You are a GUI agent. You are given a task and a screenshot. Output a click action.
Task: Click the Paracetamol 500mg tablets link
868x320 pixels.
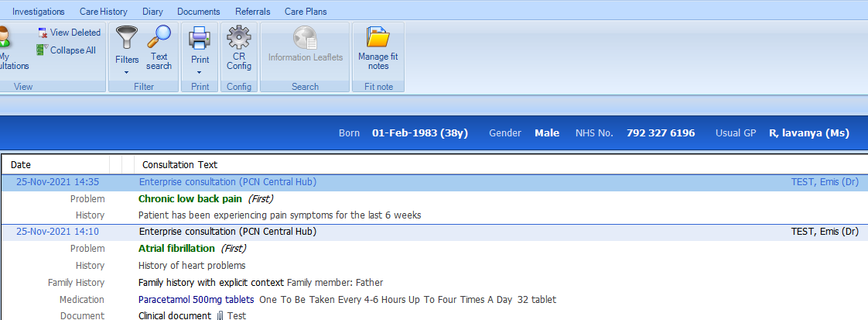coord(196,300)
